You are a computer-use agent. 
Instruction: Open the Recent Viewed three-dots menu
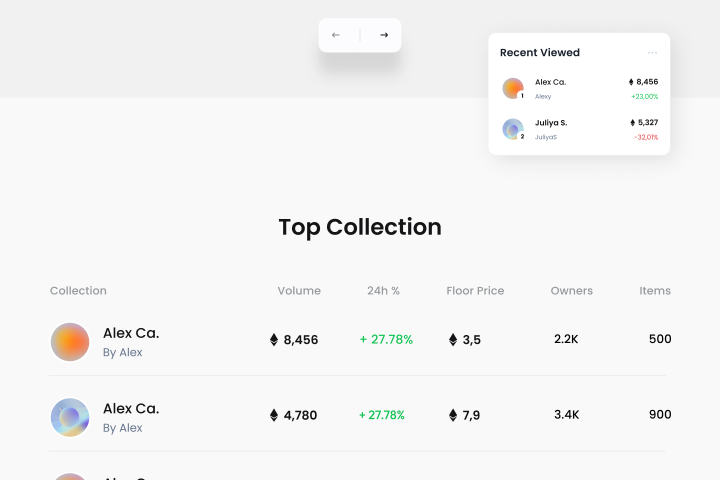pyautogui.click(x=652, y=53)
